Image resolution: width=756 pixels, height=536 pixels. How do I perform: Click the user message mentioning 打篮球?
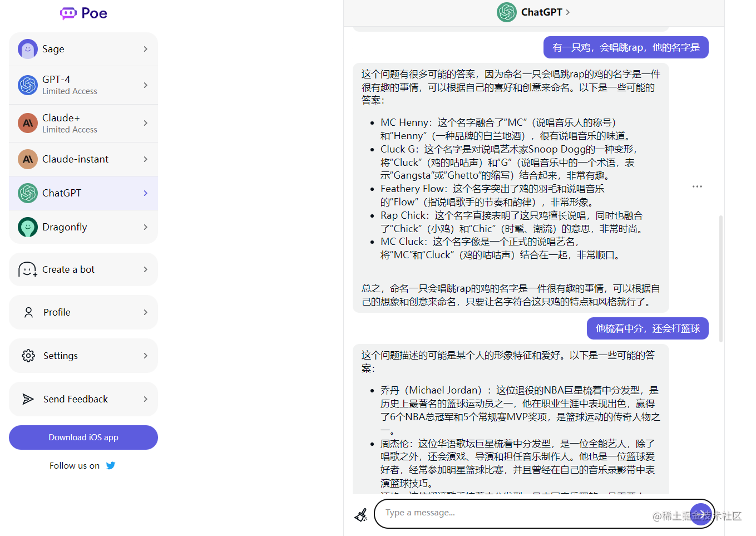tap(648, 328)
